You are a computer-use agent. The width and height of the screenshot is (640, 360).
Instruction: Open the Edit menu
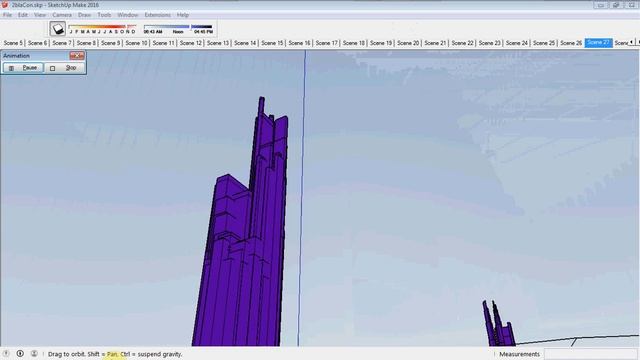click(x=23, y=15)
